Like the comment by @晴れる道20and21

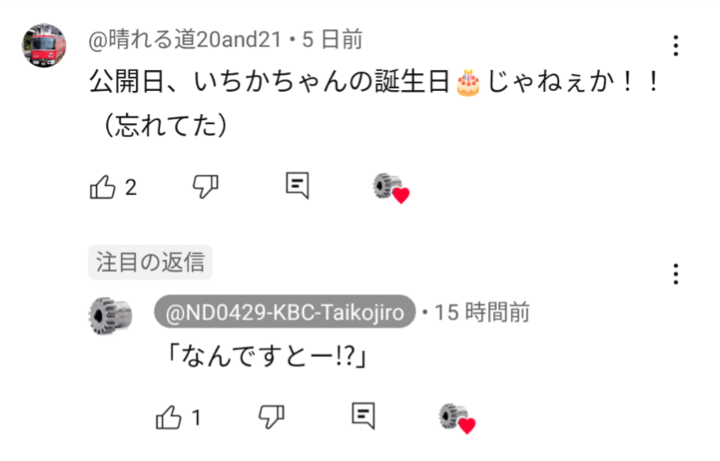[102, 186]
